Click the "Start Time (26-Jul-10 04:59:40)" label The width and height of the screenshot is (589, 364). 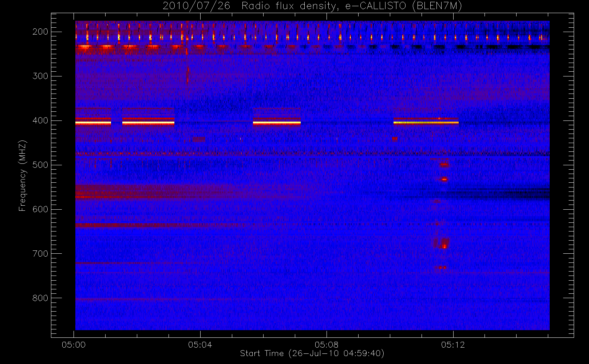312,353
